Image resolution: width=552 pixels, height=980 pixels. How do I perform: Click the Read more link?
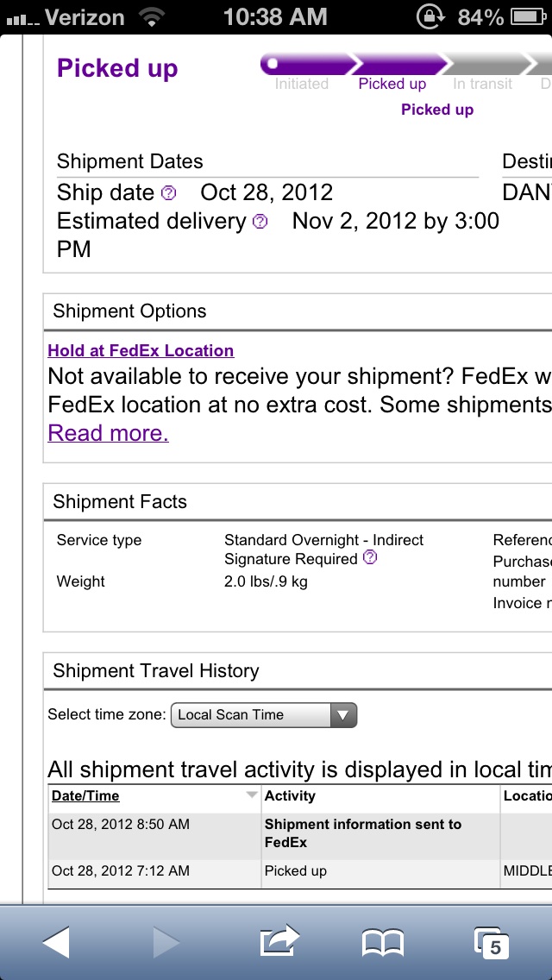(108, 433)
